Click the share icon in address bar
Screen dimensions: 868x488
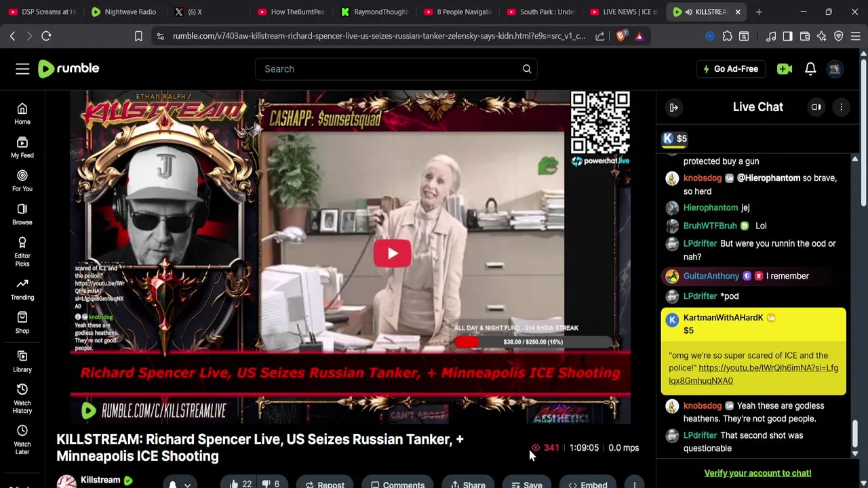(x=600, y=36)
